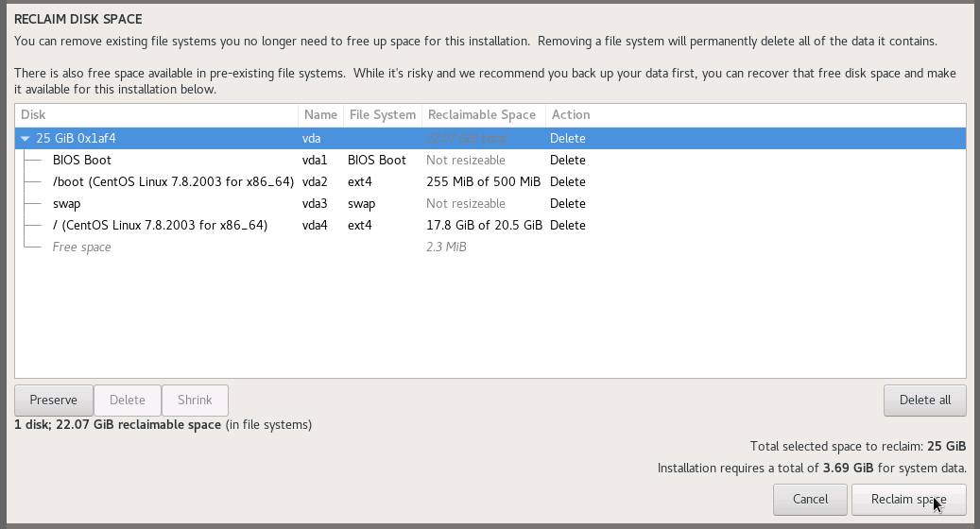The width and height of the screenshot is (980, 529).
Task: Click the File System column header
Action: click(x=382, y=115)
